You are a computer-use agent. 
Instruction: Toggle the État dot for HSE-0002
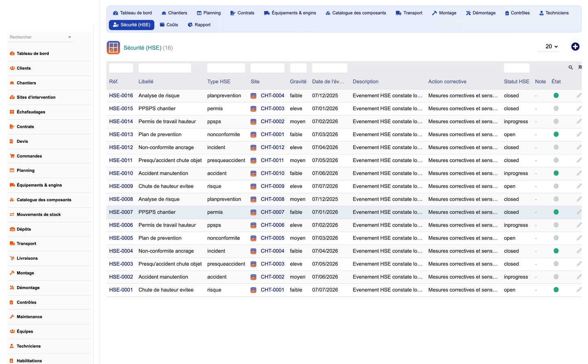[x=556, y=277]
